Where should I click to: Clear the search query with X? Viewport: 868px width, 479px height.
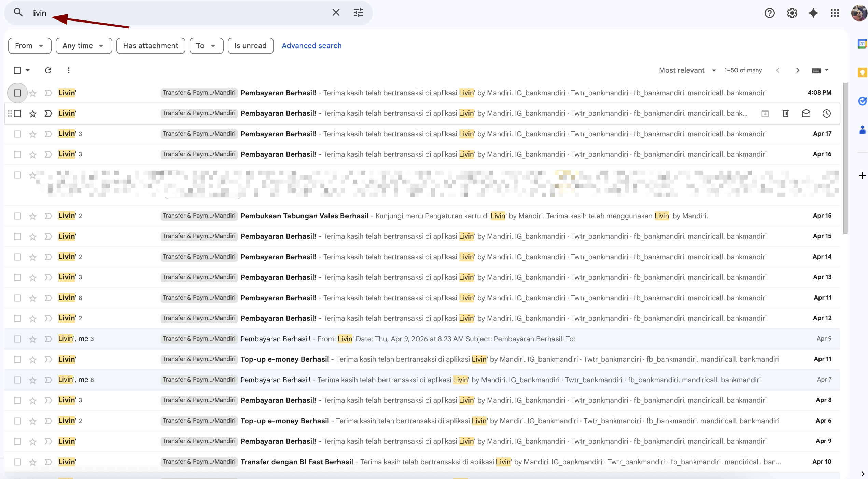click(x=336, y=13)
